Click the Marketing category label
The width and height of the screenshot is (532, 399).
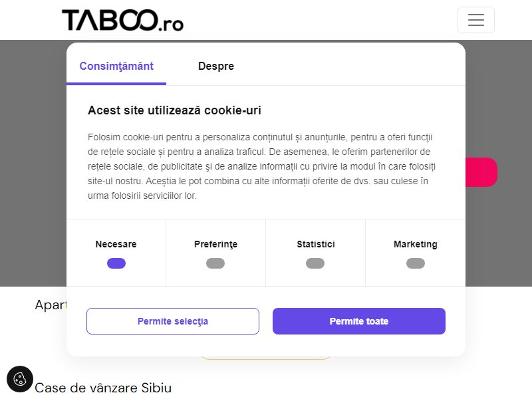(416, 244)
